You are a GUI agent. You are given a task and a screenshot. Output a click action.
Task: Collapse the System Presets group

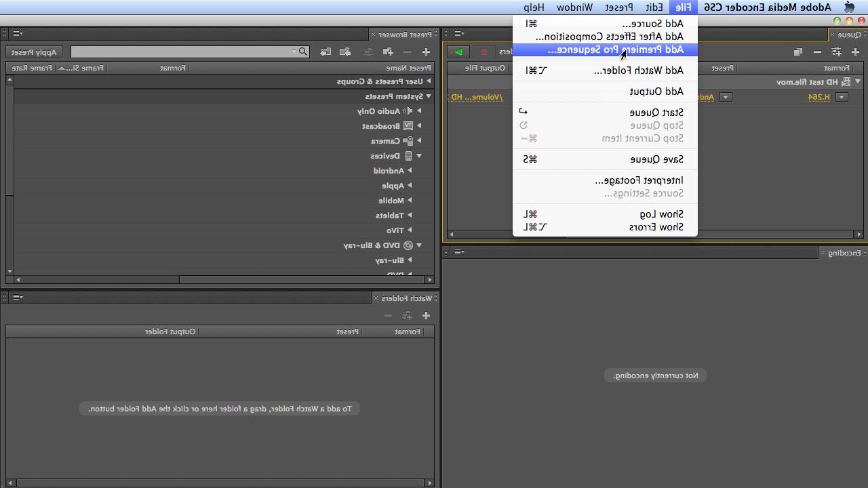click(x=429, y=96)
